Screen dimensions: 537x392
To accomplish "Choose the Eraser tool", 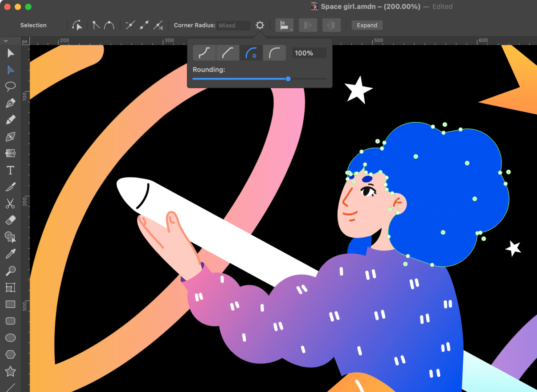I will tap(11, 220).
